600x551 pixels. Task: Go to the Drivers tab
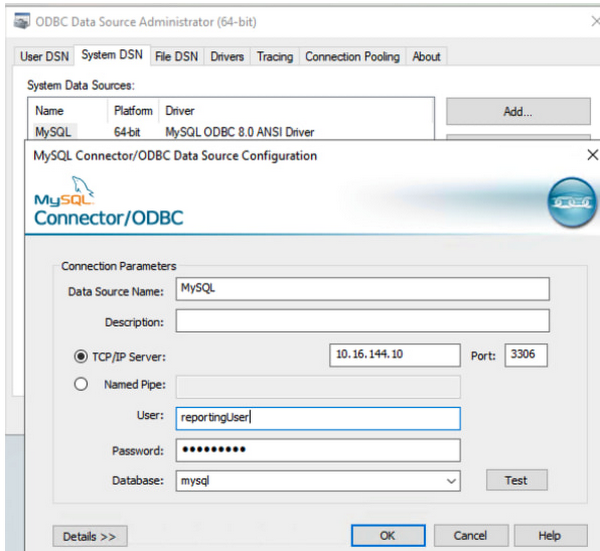point(227,57)
